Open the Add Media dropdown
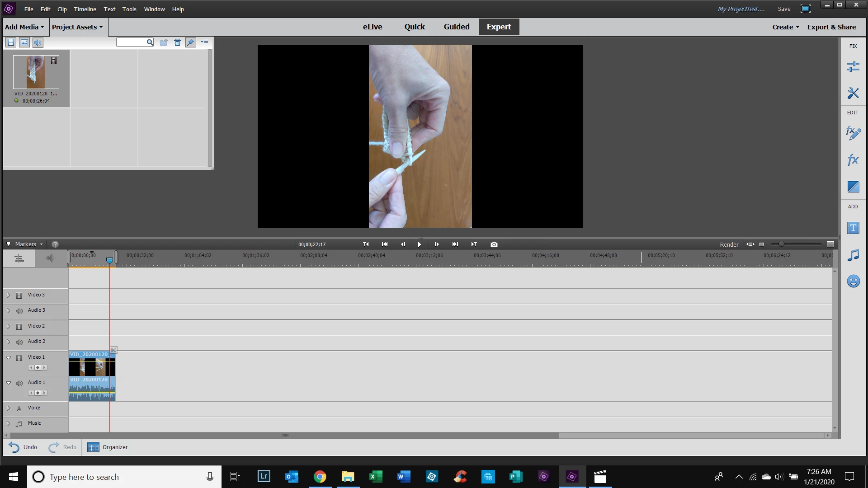The image size is (868, 488). click(24, 27)
